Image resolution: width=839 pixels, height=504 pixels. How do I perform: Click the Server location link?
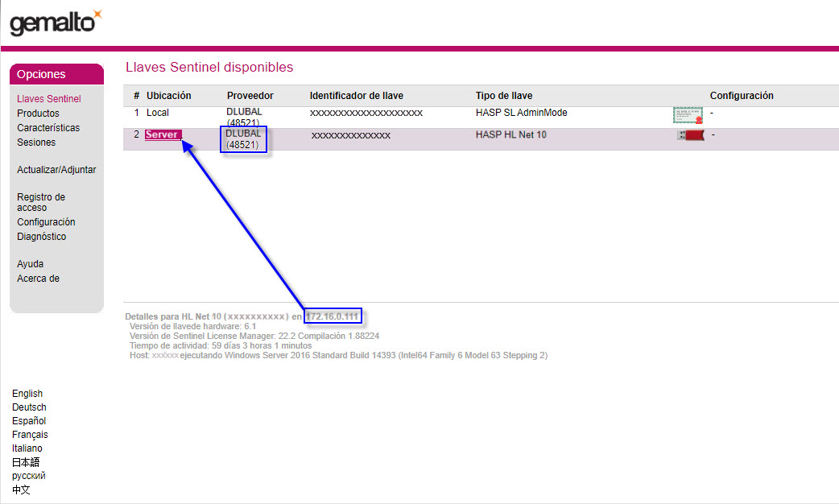click(x=163, y=134)
